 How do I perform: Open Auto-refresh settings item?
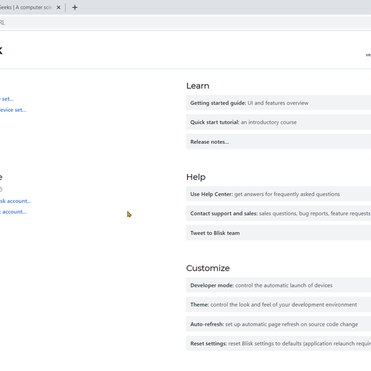coord(278,324)
